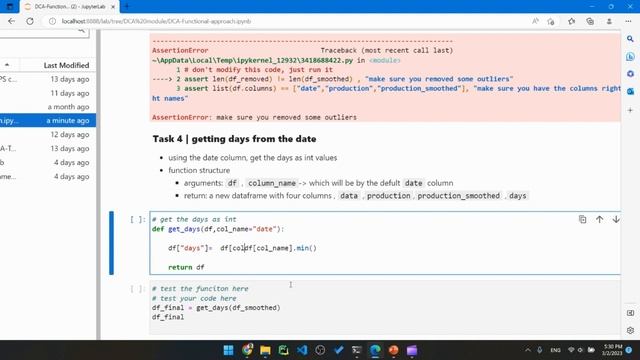Open the browser profile icon
Image resolution: width=640 pixels, height=360 pixels.
coord(609,21)
